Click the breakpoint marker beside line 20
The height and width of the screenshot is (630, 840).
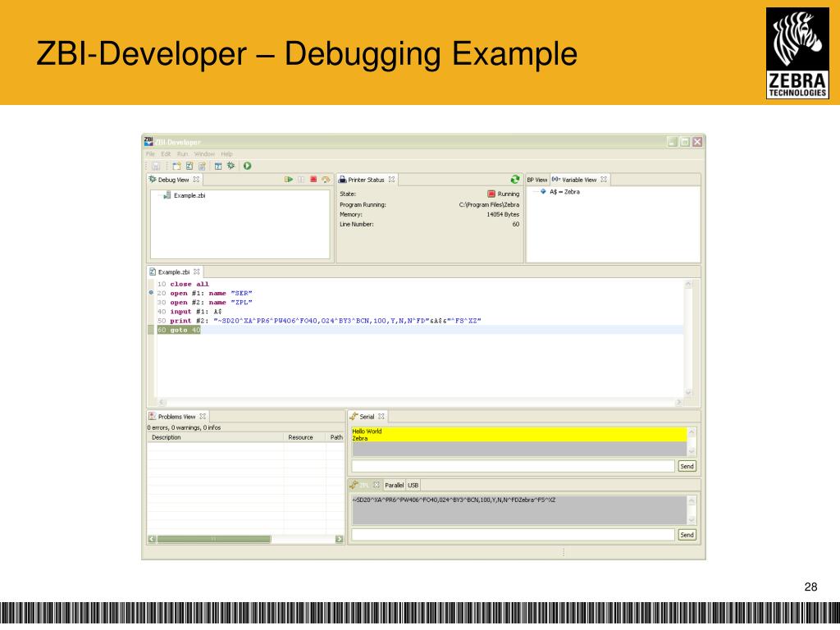151,293
